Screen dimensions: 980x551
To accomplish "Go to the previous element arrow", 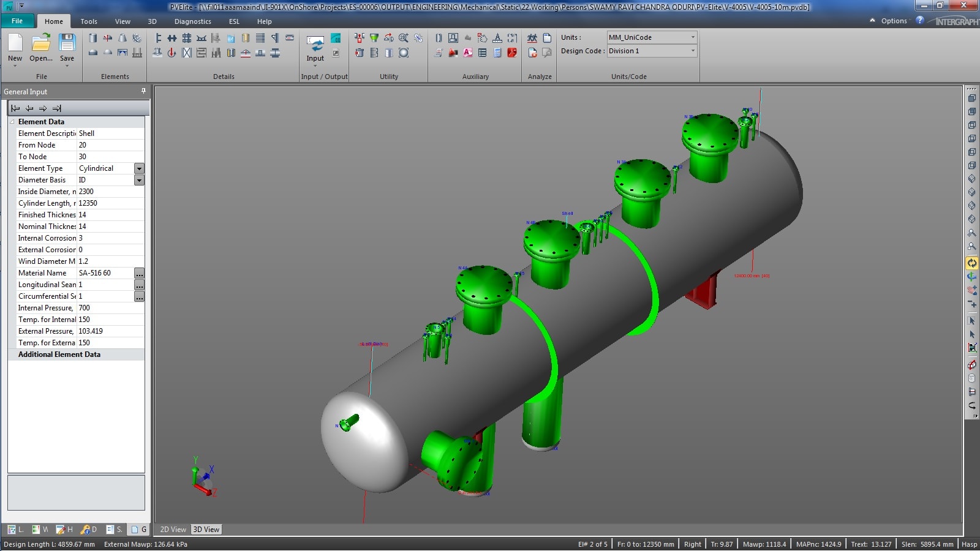I will click(29, 108).
